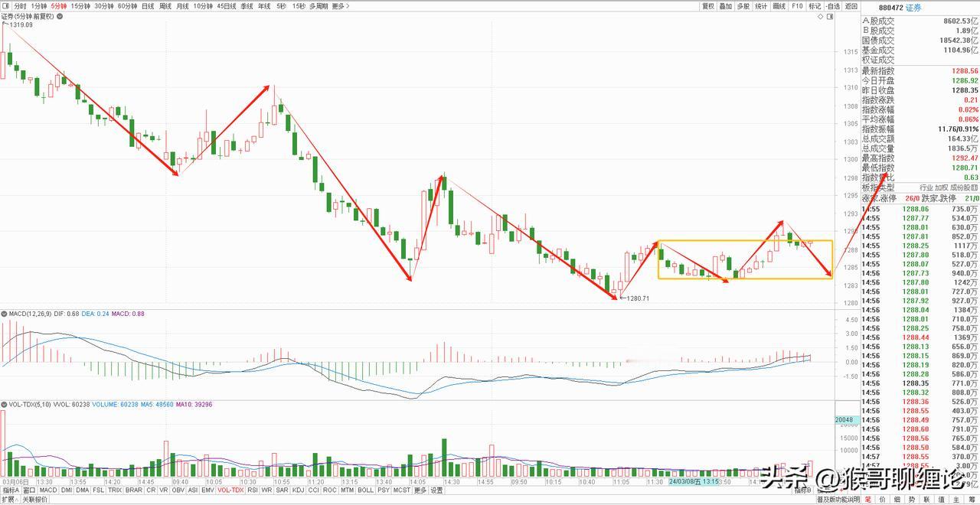Select the 10分钟 period
Viewport: 980px width, 505px height.
coord(203,6)
